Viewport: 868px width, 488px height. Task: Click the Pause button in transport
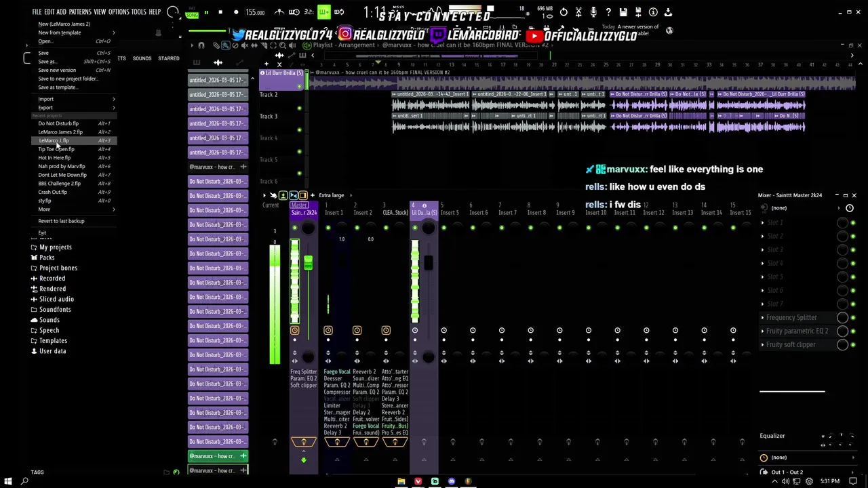pos(206,12)
